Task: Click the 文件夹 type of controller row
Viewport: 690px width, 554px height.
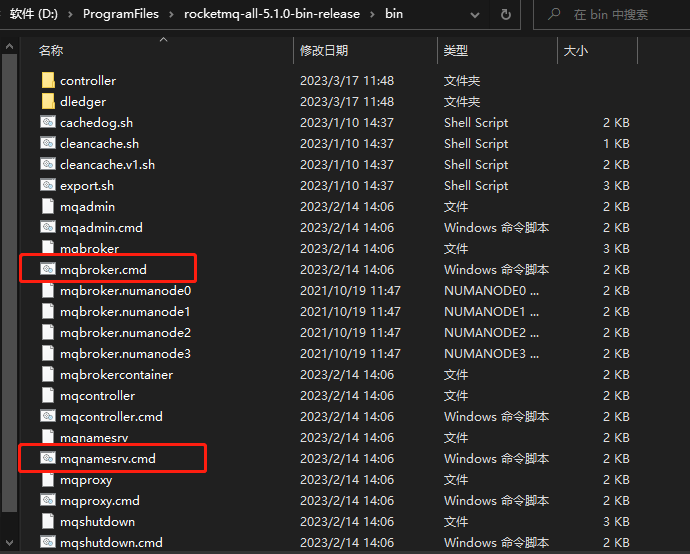Action: click(x=462, y=81)
